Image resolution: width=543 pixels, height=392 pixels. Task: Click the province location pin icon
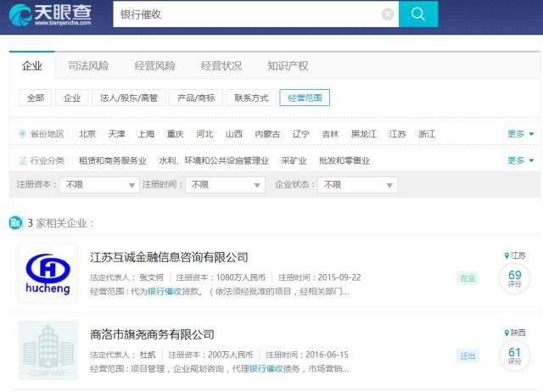23,134
